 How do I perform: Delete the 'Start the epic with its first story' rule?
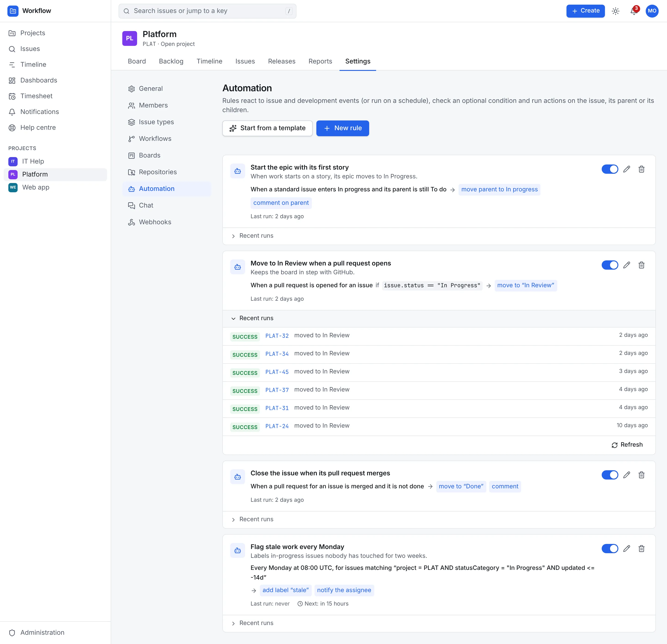point(641,169)
